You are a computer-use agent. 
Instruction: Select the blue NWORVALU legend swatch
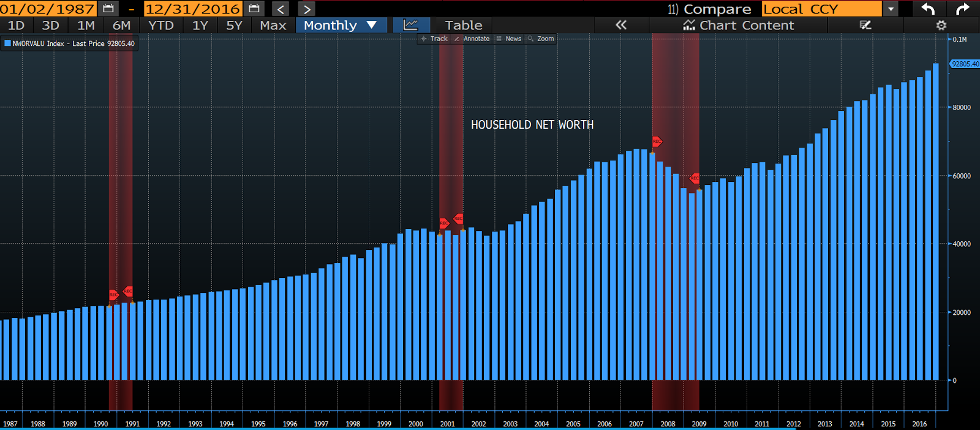(7, 43)
